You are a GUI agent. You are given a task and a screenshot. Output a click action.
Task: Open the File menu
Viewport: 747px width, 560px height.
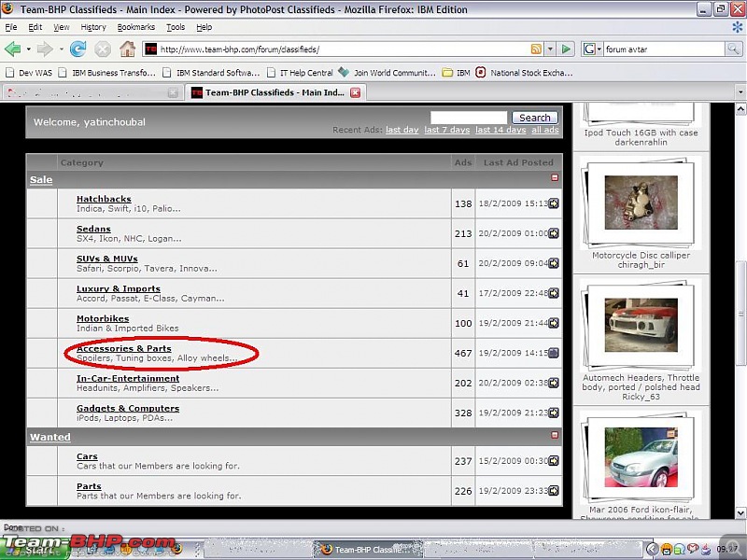(11, 27)
